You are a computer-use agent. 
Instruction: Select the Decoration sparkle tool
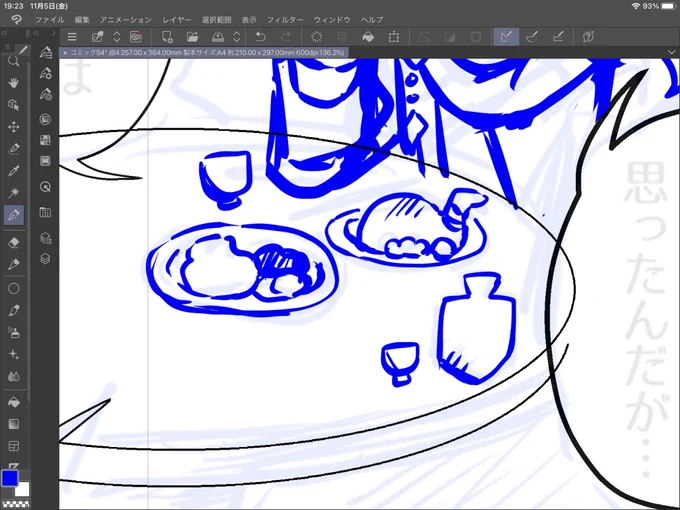pos(13,355)
